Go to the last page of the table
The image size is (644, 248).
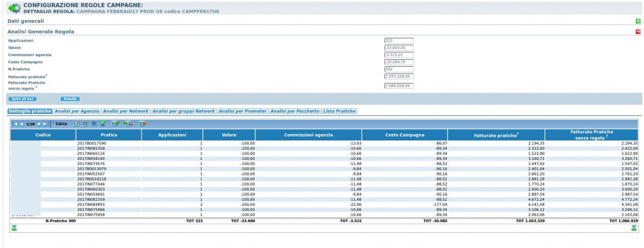click(x=46, y=124)
